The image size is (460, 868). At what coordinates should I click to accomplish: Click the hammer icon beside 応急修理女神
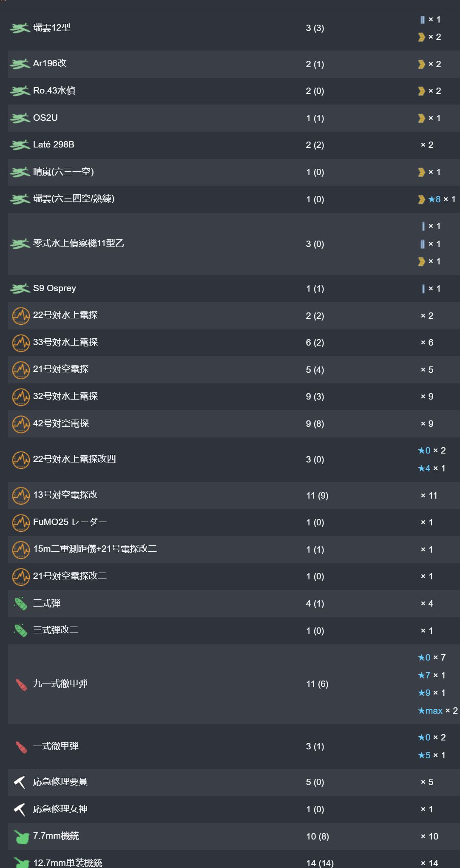(20, 809)
